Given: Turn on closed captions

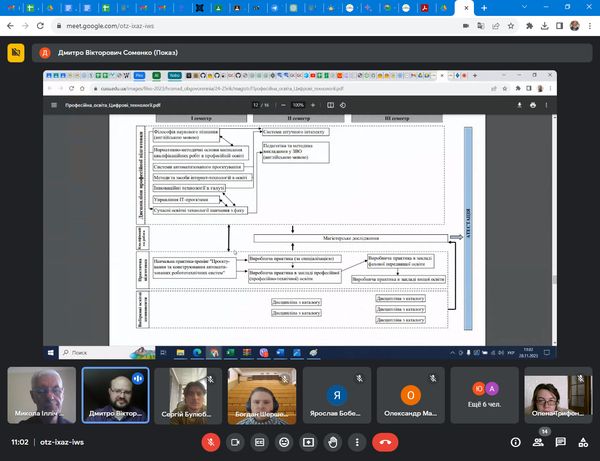Looking at the screenshot, I should tap(260, 441).
